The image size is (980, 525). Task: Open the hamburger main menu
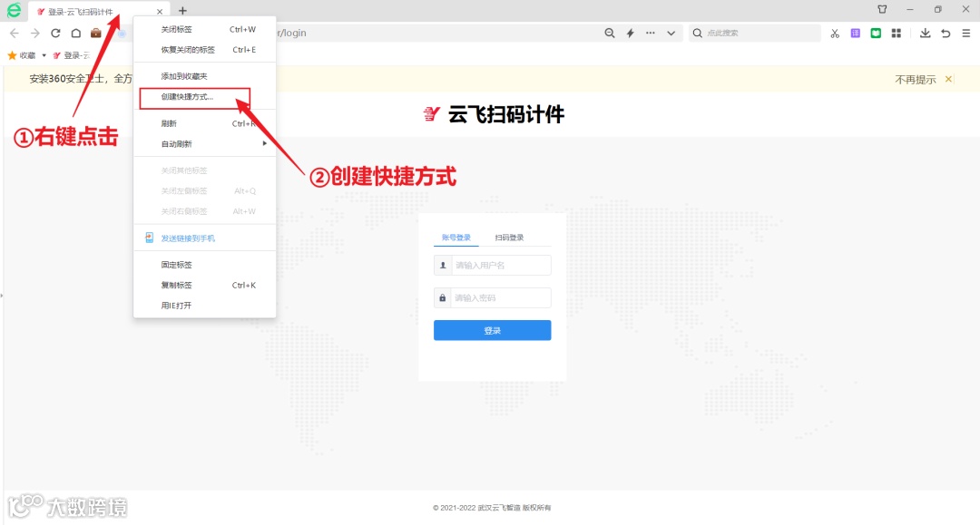click(966, 33)
